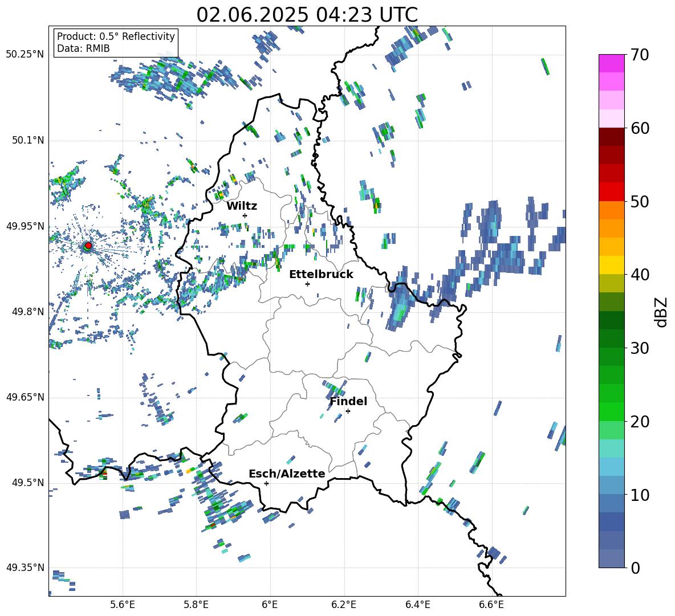Click the 10 colorbar tick label
The image size is (675, 616).
point(640,495)
